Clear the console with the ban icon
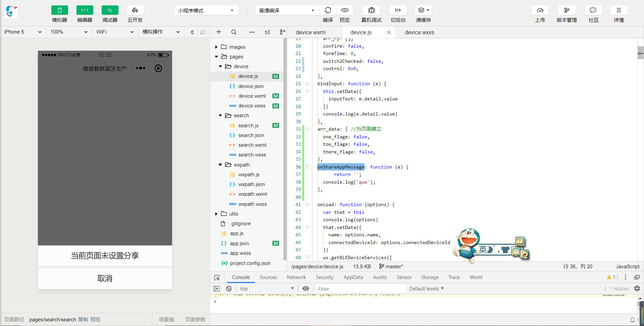 coord(229,289)
